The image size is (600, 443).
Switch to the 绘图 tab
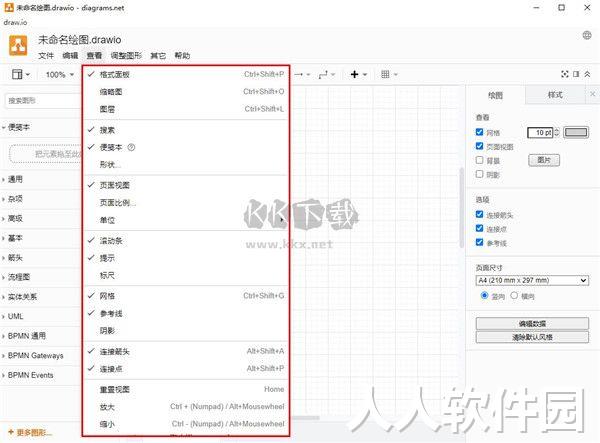tap(496, 95)
